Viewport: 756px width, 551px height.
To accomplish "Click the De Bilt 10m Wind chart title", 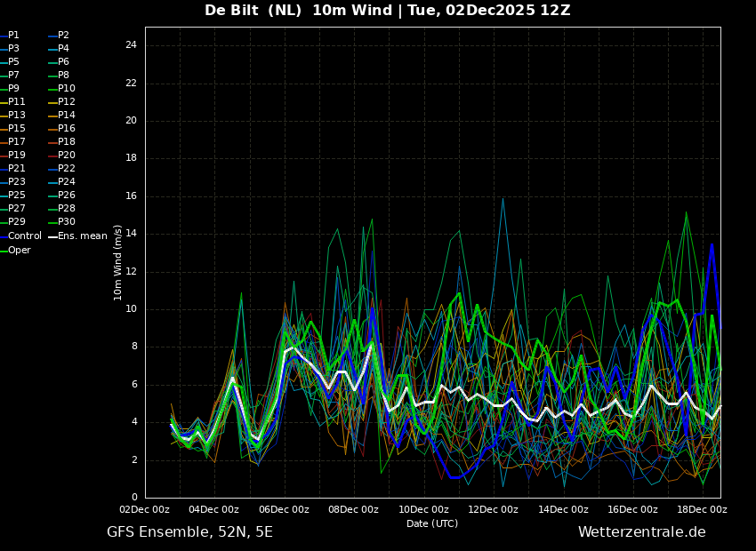I will [387, 11].
